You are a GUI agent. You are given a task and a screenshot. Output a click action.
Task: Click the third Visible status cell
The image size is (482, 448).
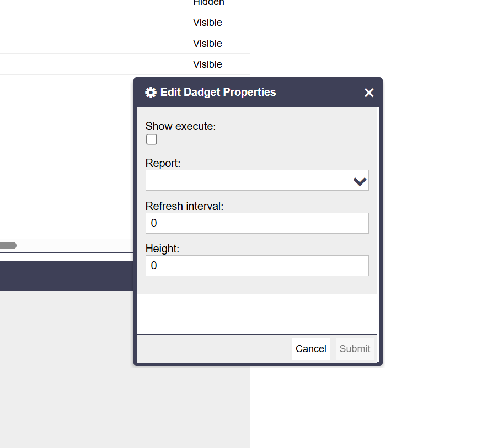207,64
